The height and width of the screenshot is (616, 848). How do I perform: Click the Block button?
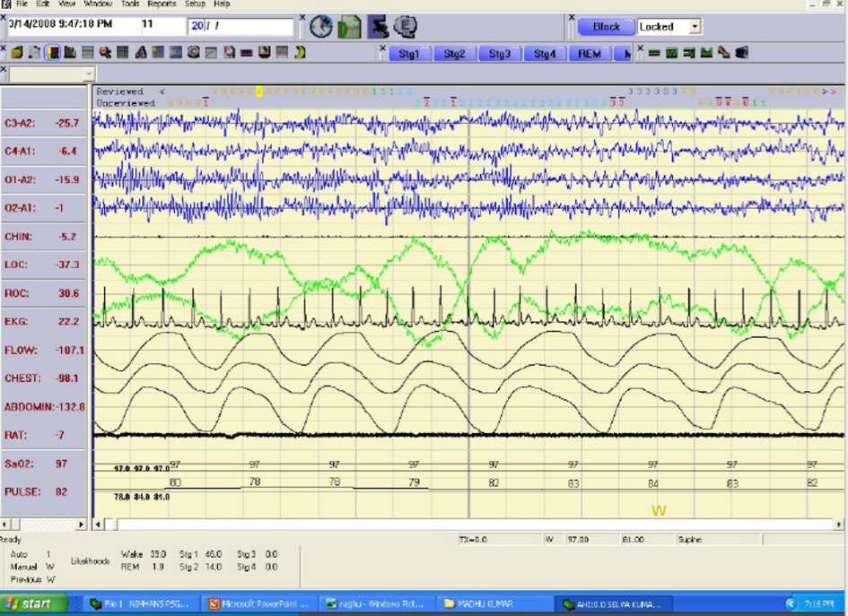607,27
